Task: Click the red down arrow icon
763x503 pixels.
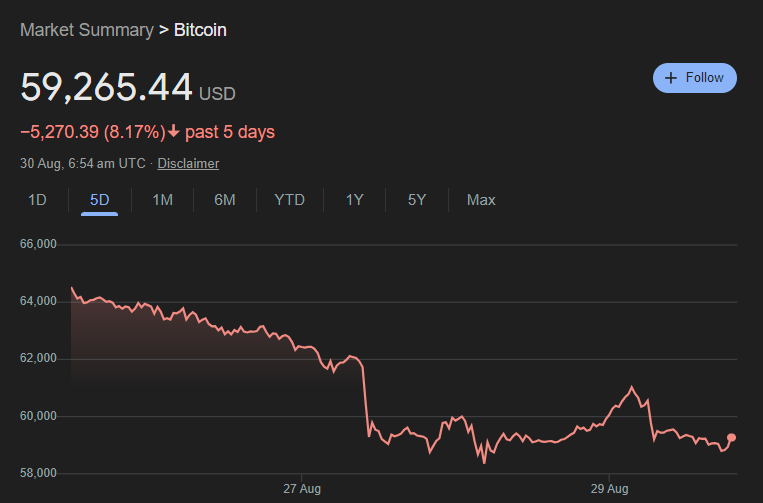Action: coord(174,132)
